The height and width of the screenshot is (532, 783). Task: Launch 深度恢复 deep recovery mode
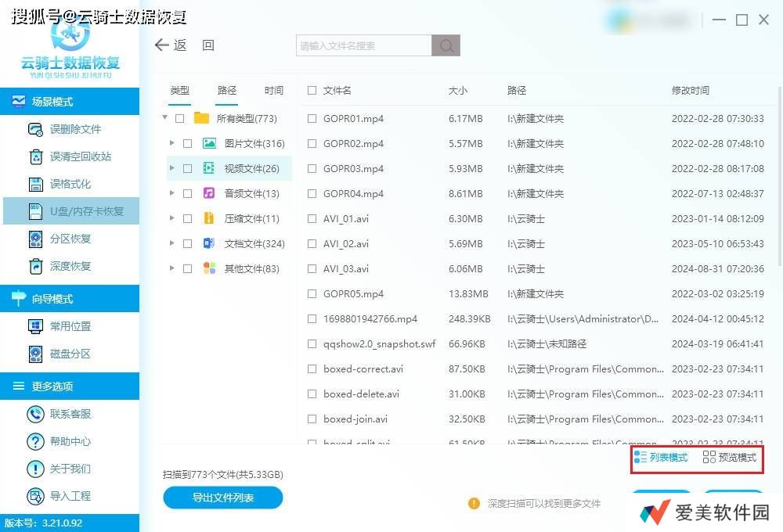pyautogui.click(x=36, y=266)
